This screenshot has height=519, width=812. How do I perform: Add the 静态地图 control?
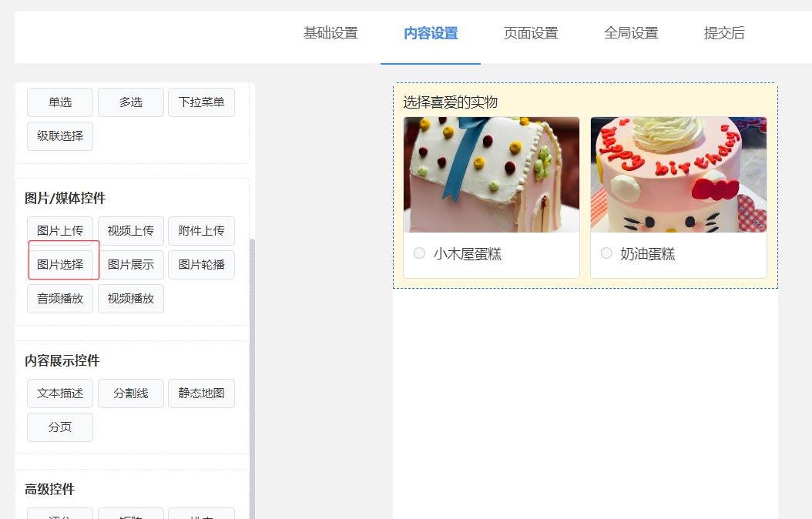[201, 393]
